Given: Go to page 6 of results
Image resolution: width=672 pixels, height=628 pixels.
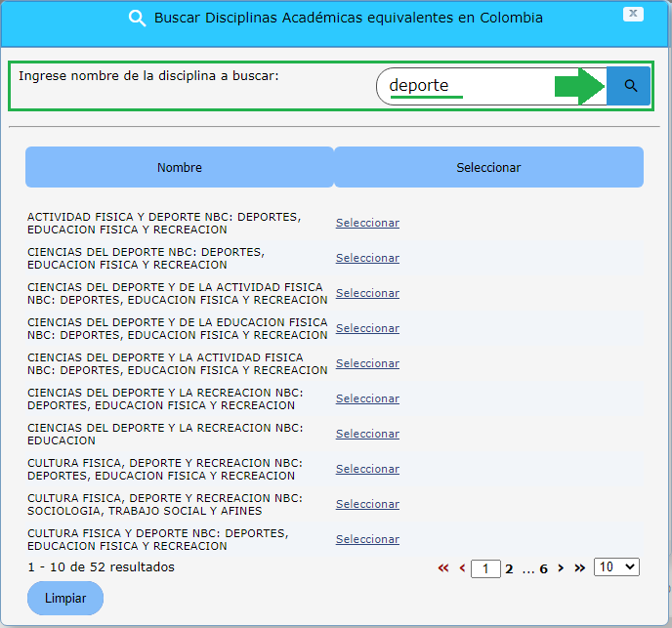Looking at the screenshot, I should click(543, 568).
